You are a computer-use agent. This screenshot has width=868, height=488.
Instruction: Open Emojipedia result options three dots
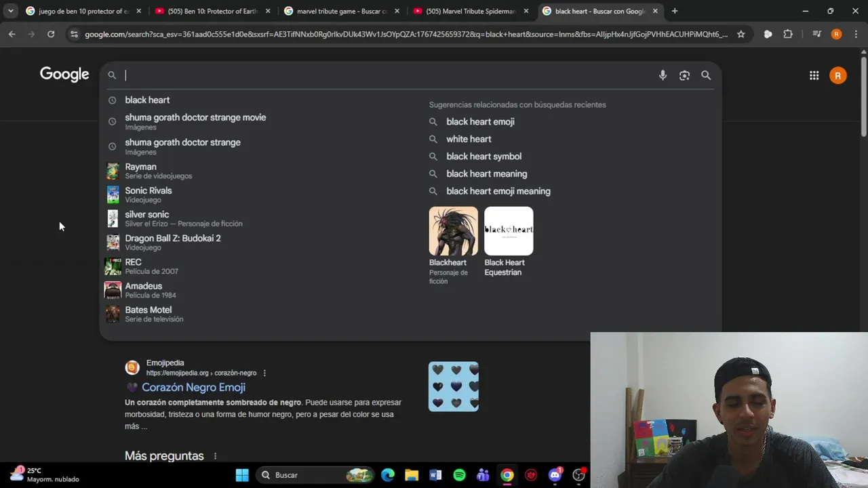[264, 373]
